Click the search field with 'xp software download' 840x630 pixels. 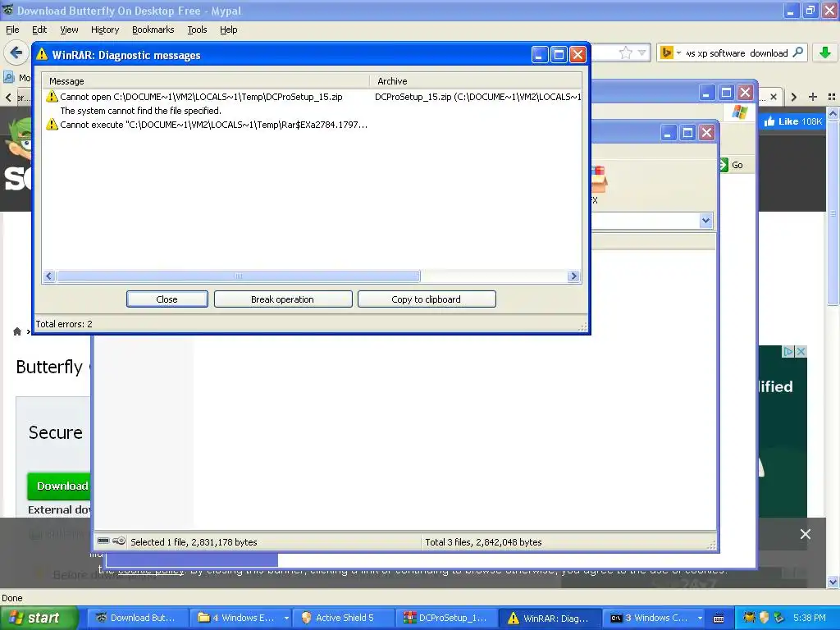(737, 53)
